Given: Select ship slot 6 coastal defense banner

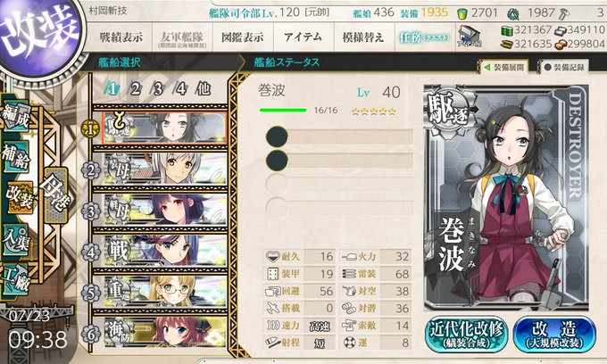Looking at the screenshot, I should click(165, 332).
